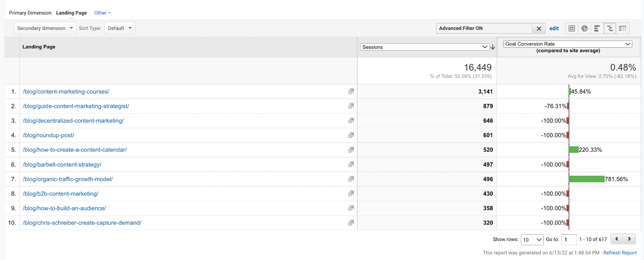Screen dimensions: 644x260
Task: Select the Landing Page primary dimension
Action: tap(71, 13)
